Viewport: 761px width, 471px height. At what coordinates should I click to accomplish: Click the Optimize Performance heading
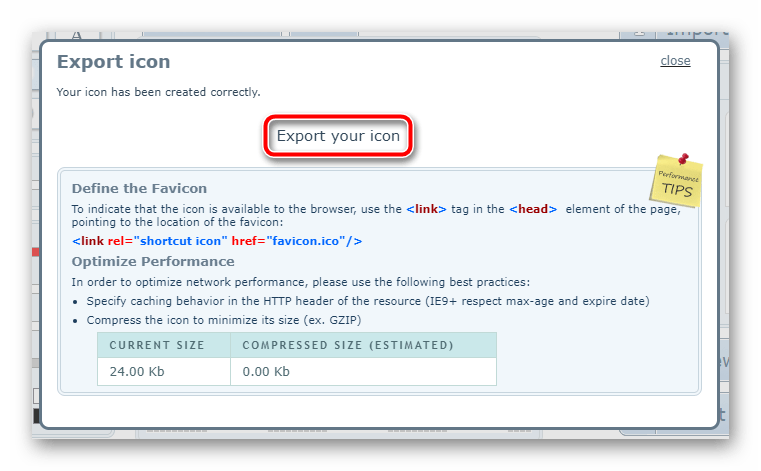point(153,261)
